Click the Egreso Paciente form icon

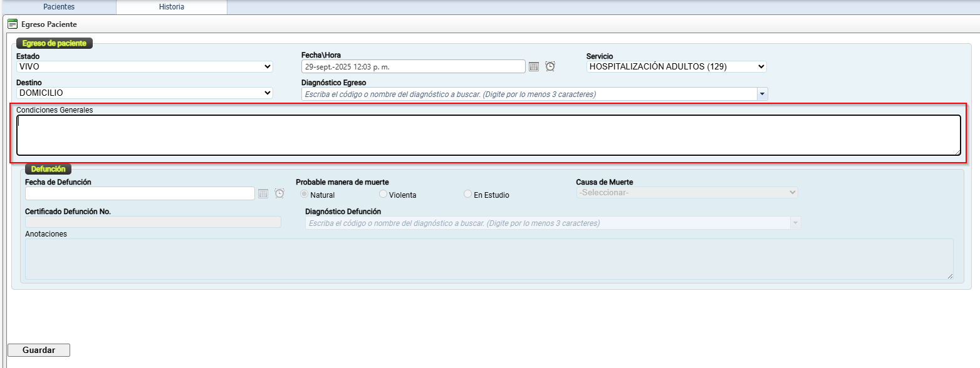(x=13, y=24)
